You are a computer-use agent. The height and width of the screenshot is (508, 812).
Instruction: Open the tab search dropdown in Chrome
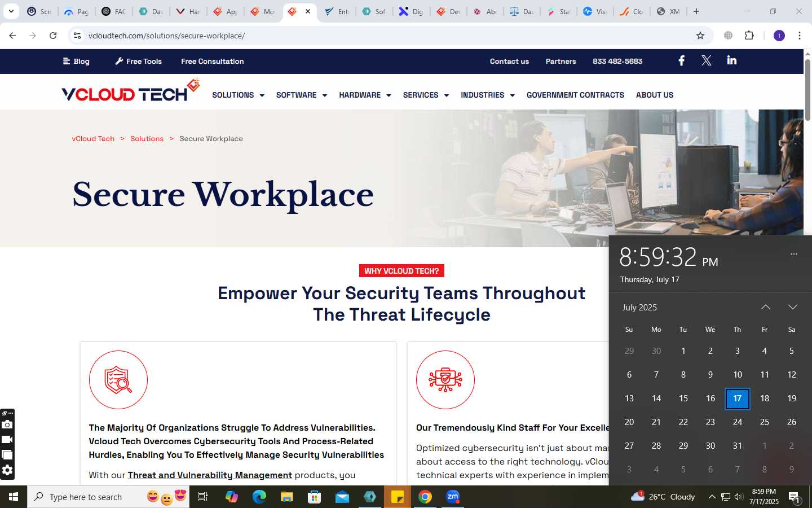pos(11,11)
